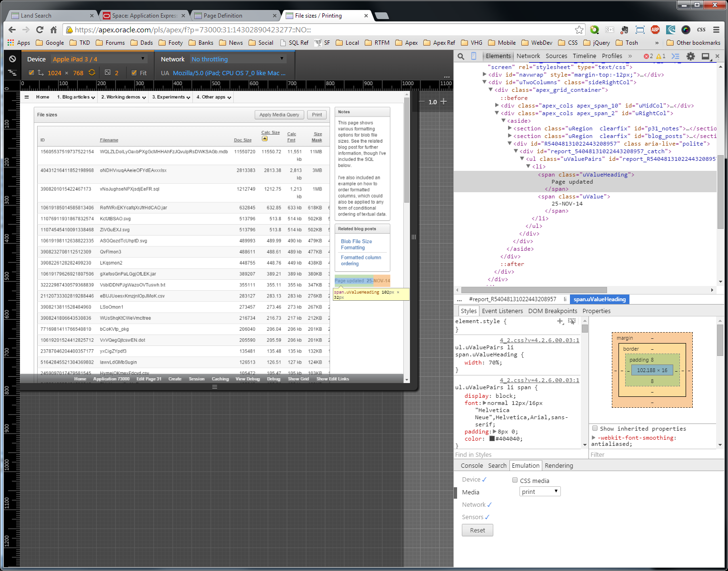The width and height of the screenshot is (728, 571).
Task: Click the Reset emulation button
Action: click(478, 530)
